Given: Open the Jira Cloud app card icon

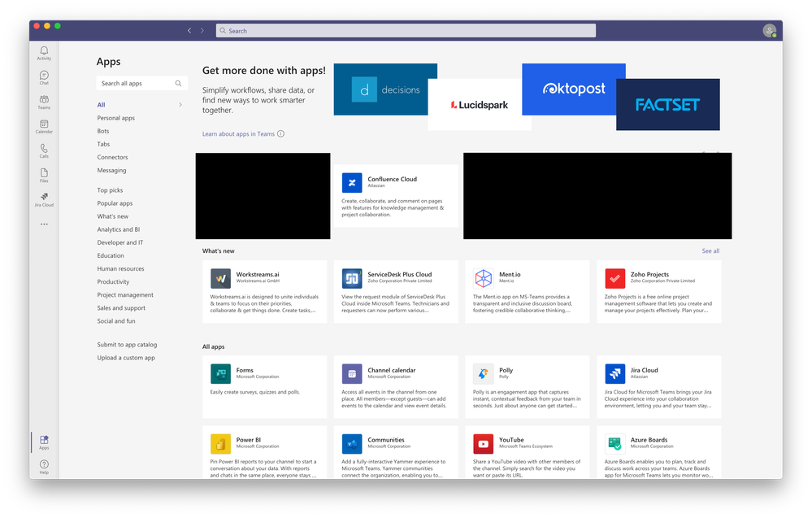Looking at the screenshot, I should (x=614, y=373).
